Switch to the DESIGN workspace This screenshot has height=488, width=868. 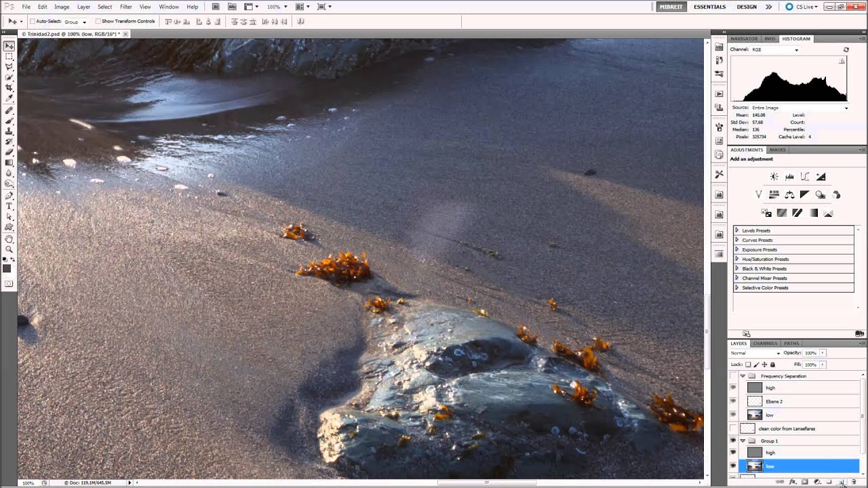pyautogui.click(x=747, y=7)
